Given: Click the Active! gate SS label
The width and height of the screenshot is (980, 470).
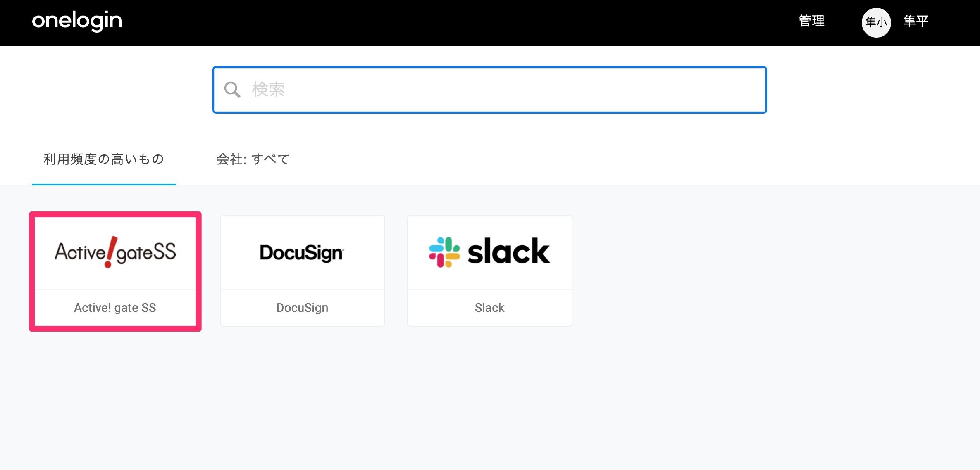Looking at the screenshot, I should tap(115, 308).
